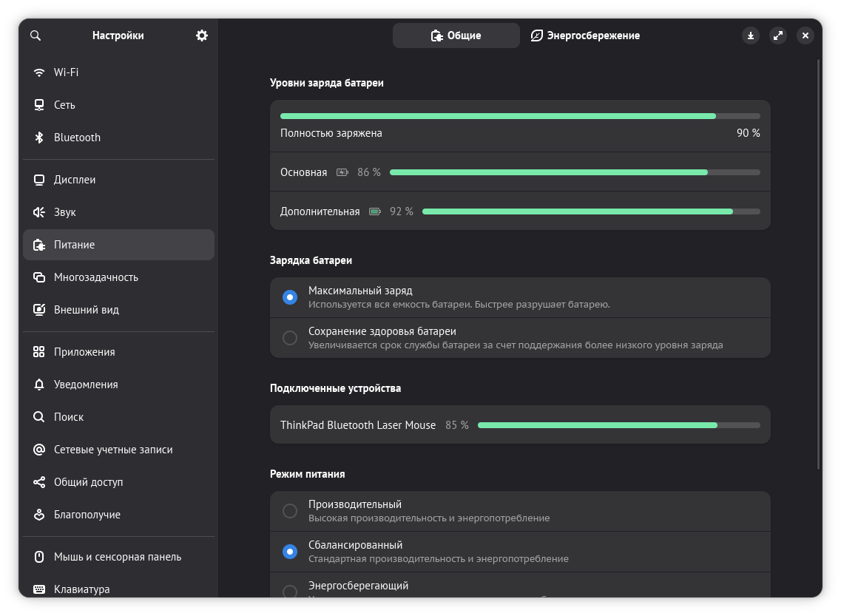
Task: Select the Максимальный заряд radio button
Action: pyautogui.click(x=290, y=297)
